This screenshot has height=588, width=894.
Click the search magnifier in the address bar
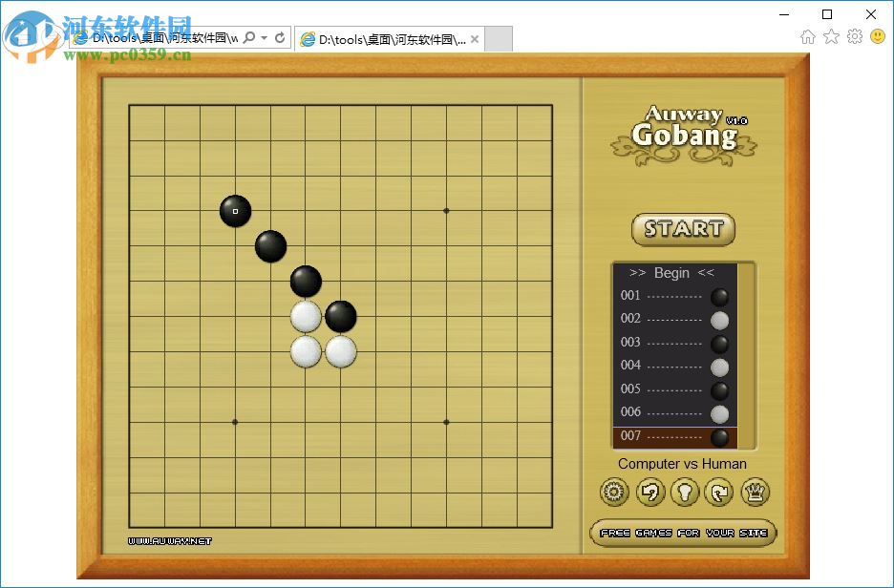pos(249,37)
